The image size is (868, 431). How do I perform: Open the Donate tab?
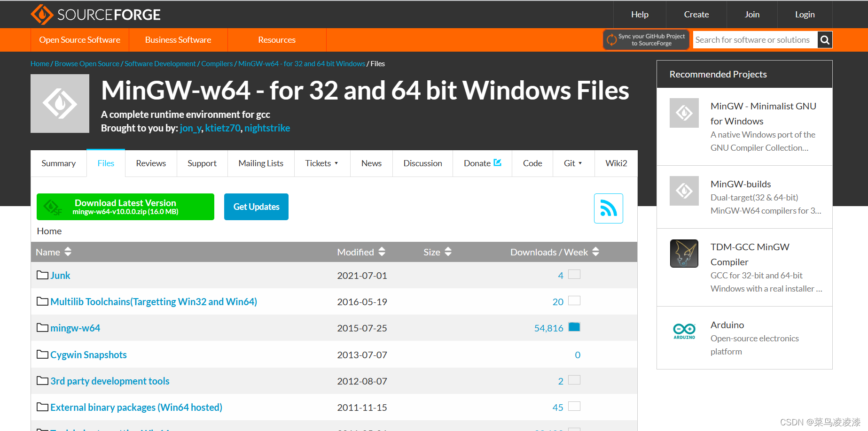482,163
